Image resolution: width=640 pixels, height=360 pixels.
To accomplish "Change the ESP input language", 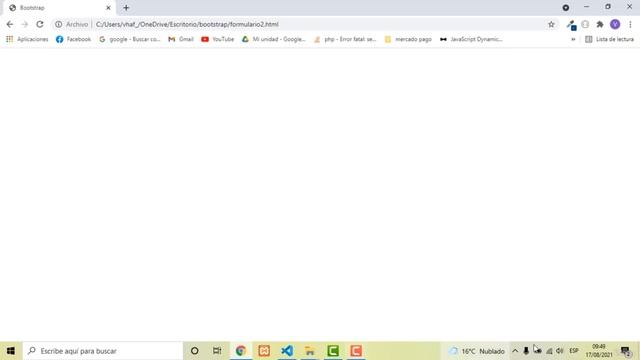I will tap(574, 351).
